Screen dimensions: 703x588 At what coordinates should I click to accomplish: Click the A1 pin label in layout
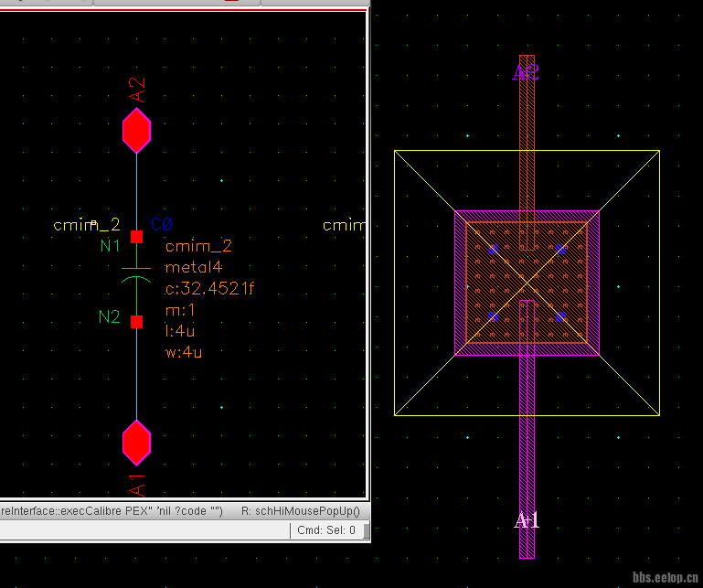[527, 520]
